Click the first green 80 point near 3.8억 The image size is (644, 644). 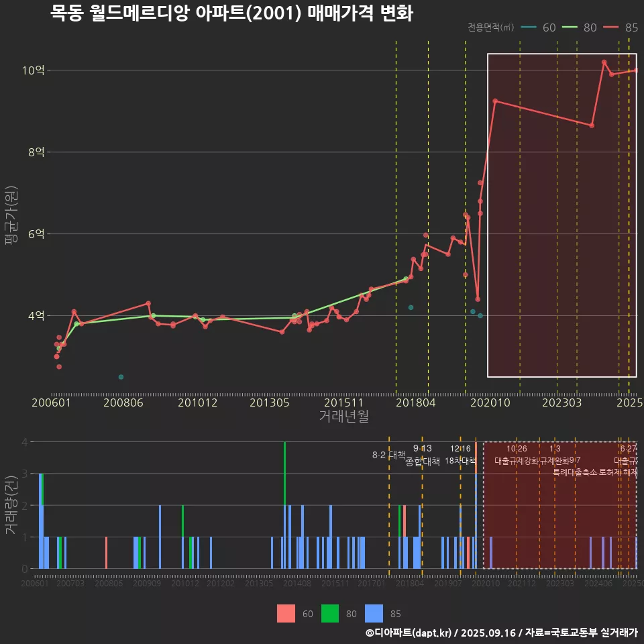(76, 324)
